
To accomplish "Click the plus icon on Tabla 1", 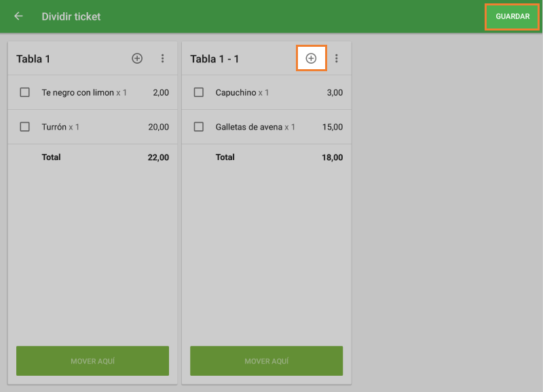I will click(x=137, y=59).
